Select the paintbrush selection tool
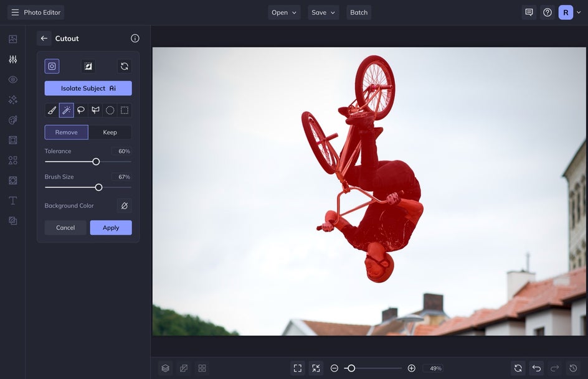 click(x=52, y=110)
